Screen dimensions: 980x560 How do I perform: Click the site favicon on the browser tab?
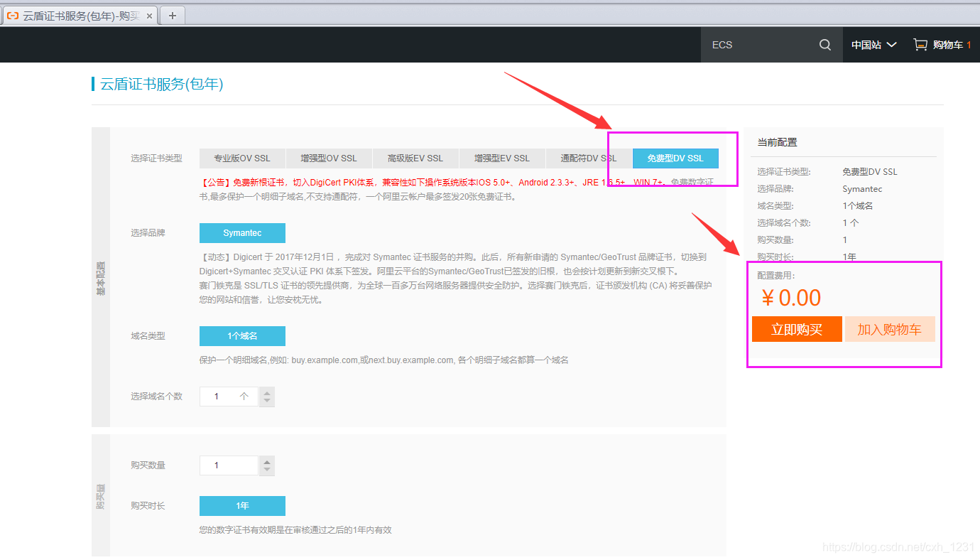[12, 14]
